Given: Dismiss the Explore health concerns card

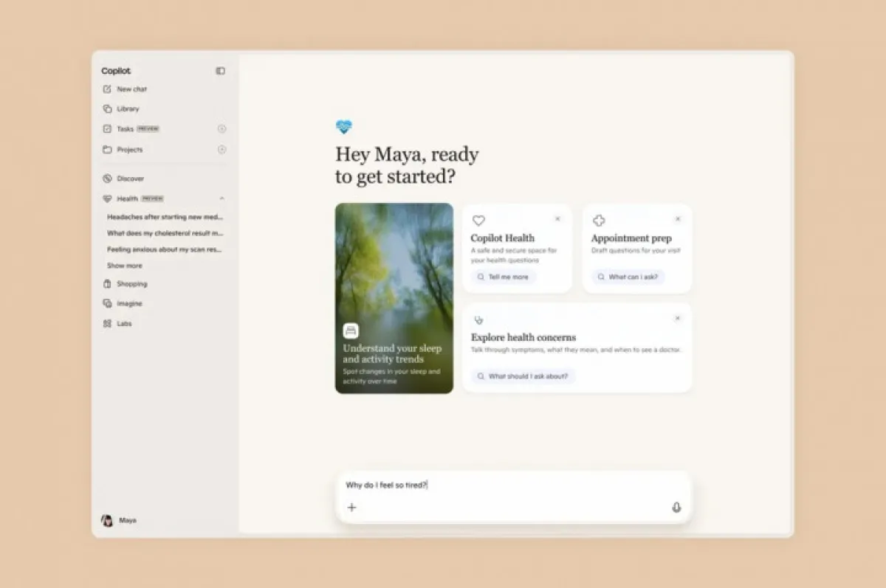Looking at the screenshot, I should 678,318.
